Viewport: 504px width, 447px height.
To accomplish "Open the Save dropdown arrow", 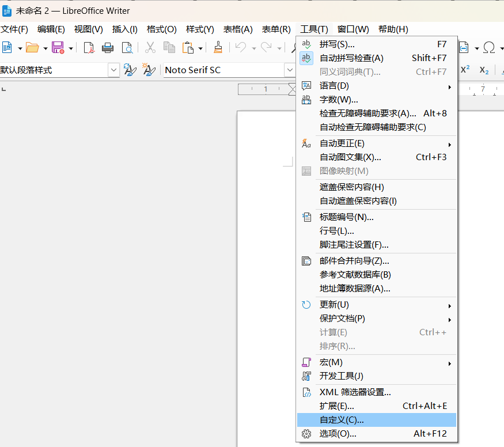I will [71, 48].
